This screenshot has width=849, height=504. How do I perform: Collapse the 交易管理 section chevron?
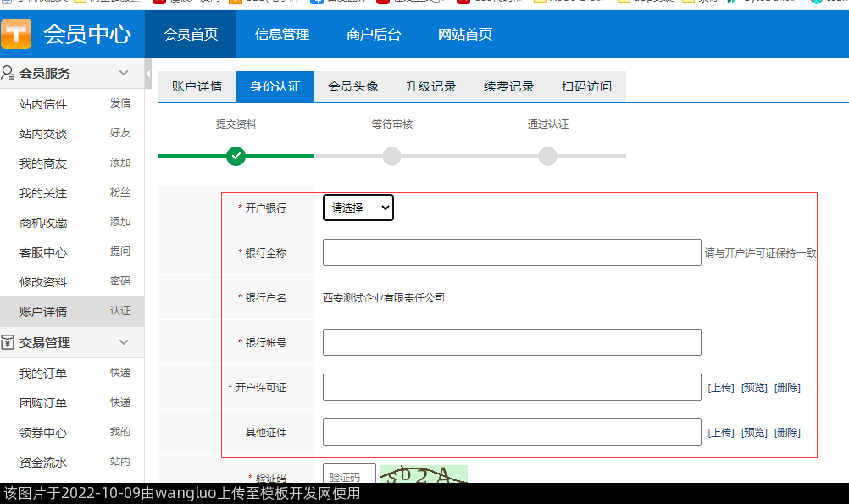(124, 342)
